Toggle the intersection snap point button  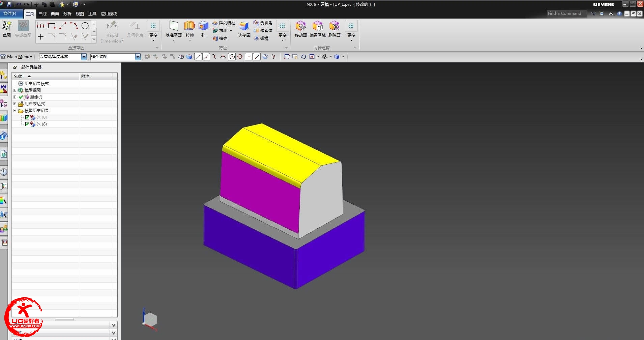click(x=223, y=57)
